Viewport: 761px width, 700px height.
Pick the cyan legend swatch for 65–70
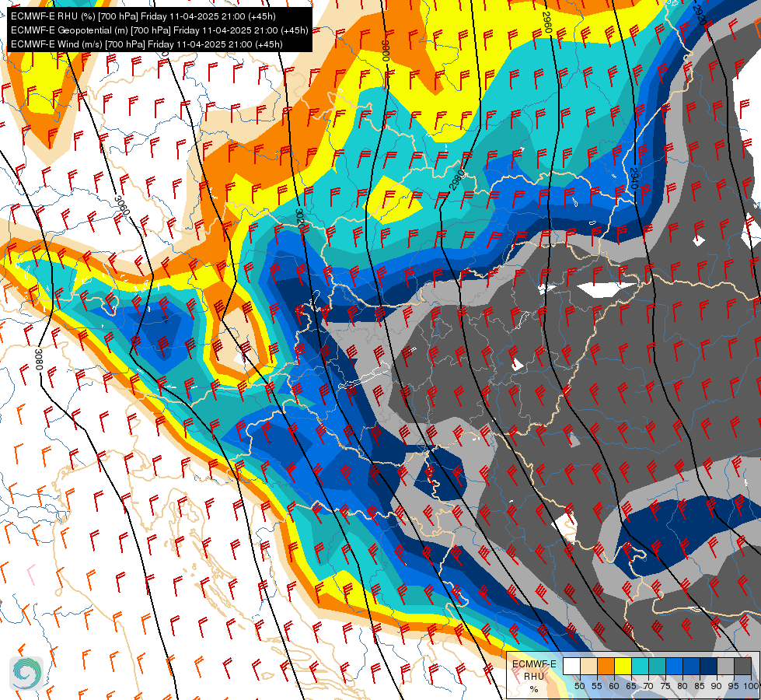(x=640, y=666)
